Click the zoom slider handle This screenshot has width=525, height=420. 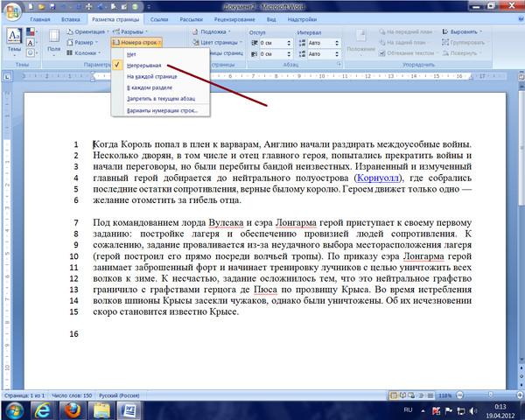(x=491, y=395)
